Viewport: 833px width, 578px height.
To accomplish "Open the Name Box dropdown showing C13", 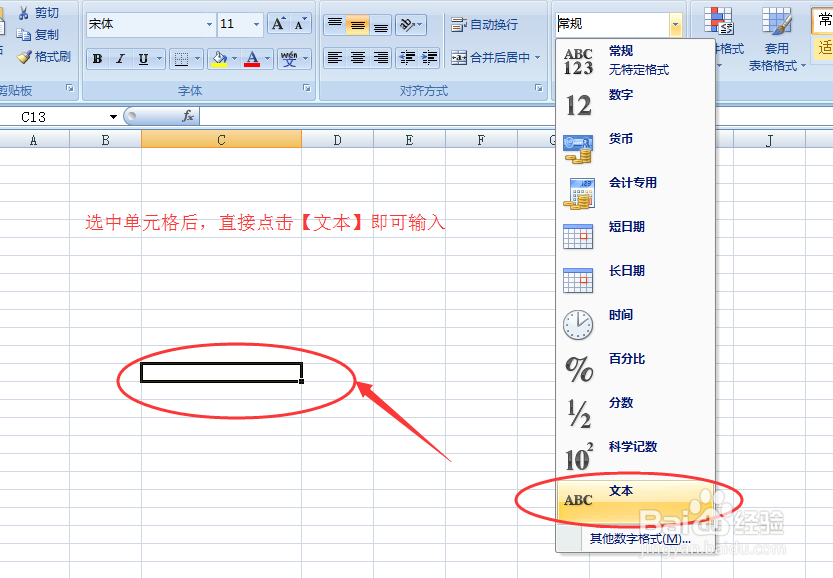I will point(113,116).
